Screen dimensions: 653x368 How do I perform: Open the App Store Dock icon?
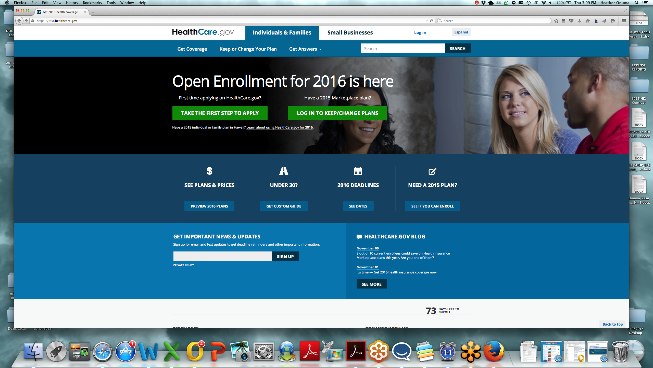(x=125, y=351)
